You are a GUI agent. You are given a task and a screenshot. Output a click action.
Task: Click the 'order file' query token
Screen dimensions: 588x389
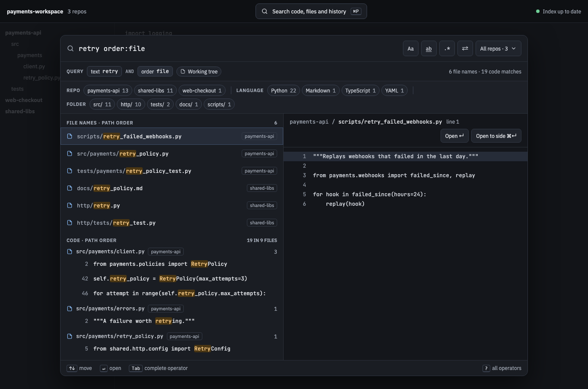point(155,72)
